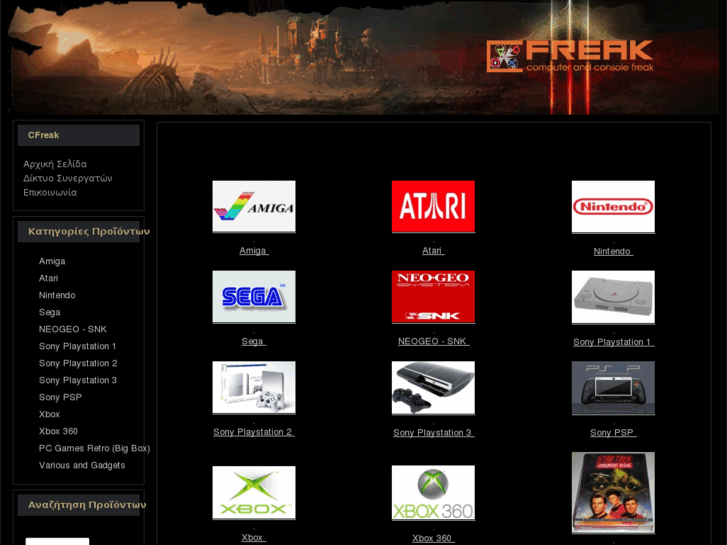Open the Xbox 360 logo thumbnail
The width and height of the screenshot is (727, 545).
pyautogui.click(x=433, y=493)
